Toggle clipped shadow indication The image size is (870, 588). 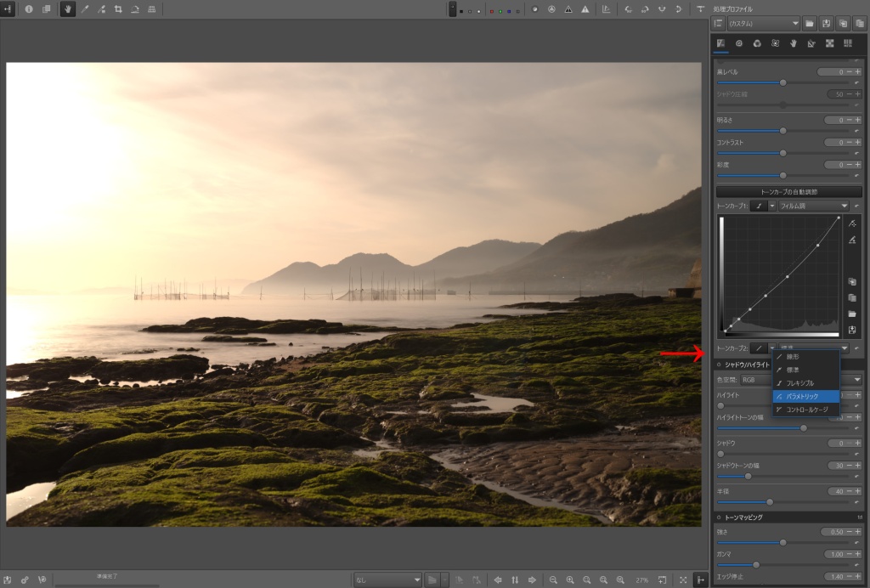pyautogui.click(x=568, y=9)
